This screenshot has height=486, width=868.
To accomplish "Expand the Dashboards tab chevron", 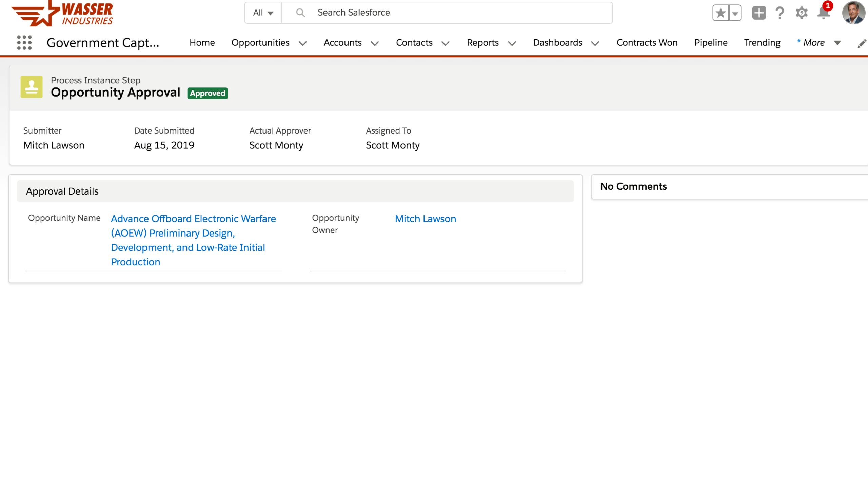I will pos(595,43).
